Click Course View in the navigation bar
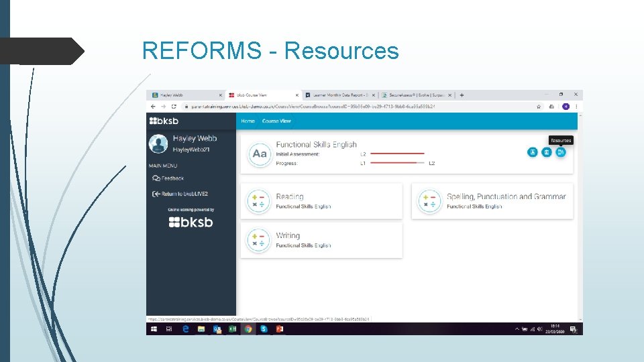This screenshot has height=362, width=644. coord(276,121)
